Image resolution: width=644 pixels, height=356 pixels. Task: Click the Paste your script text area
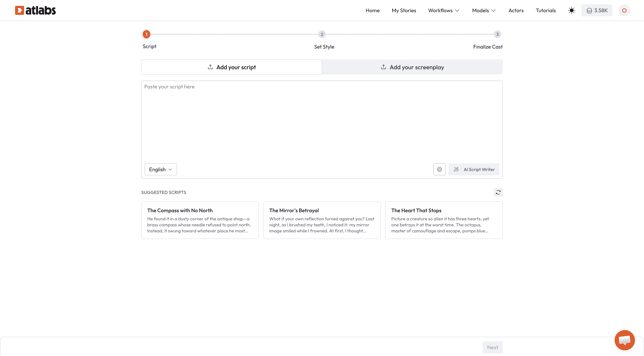[321, 120]
